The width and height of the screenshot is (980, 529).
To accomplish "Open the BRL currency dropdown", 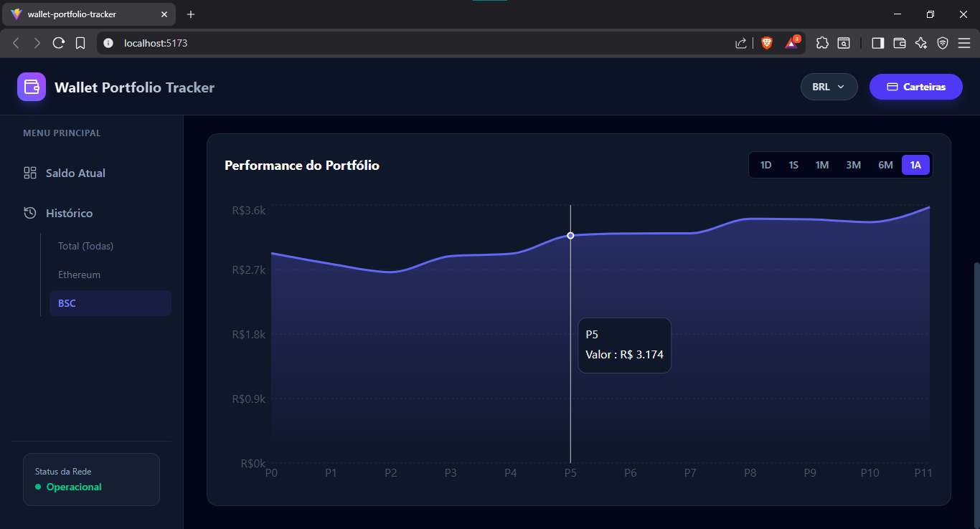I will (x=829, y=86).
